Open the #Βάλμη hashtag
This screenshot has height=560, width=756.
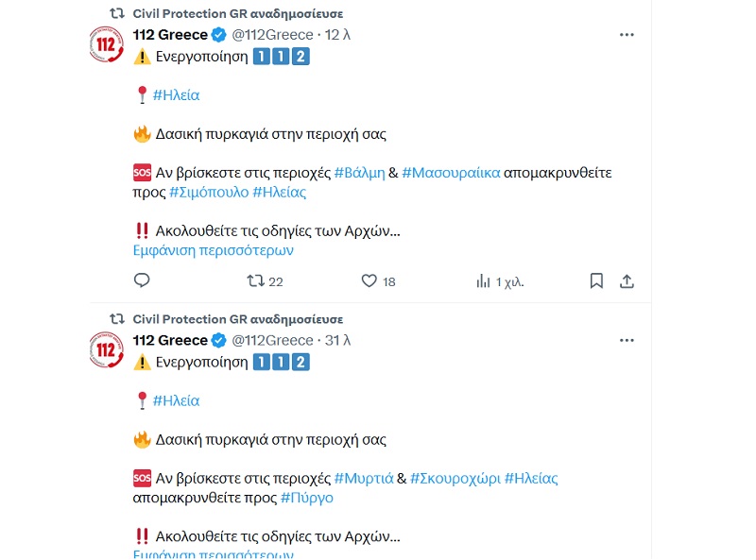pos(360,173)
